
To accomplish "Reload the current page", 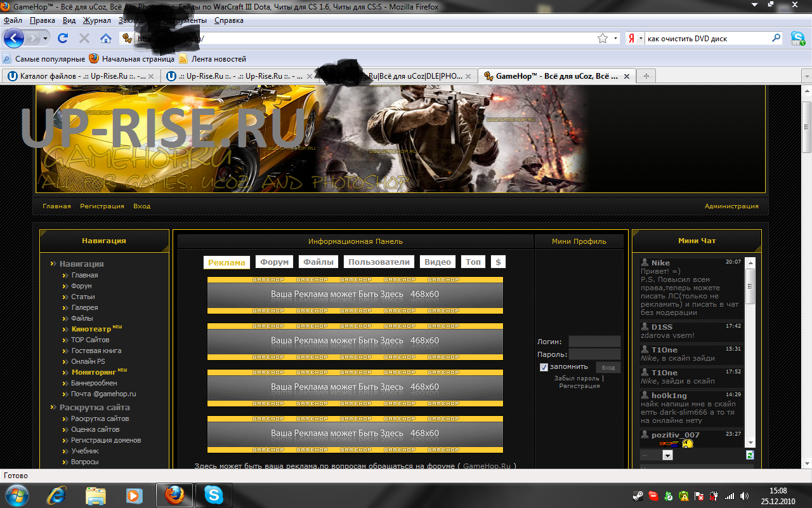I will pyautogui.click(x=62, y=38).
